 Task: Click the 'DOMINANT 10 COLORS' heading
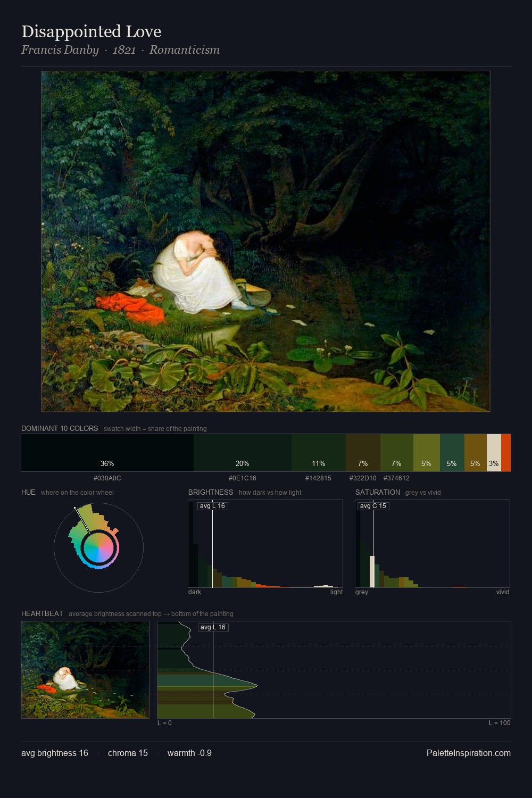[x=60, y=428]
